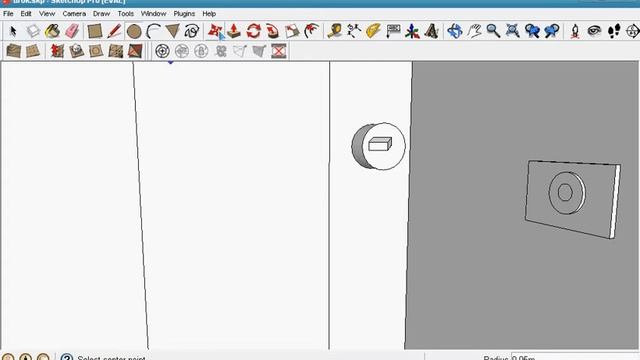
Task: Pick the pink Eraser tool
Action: (72, 31)
